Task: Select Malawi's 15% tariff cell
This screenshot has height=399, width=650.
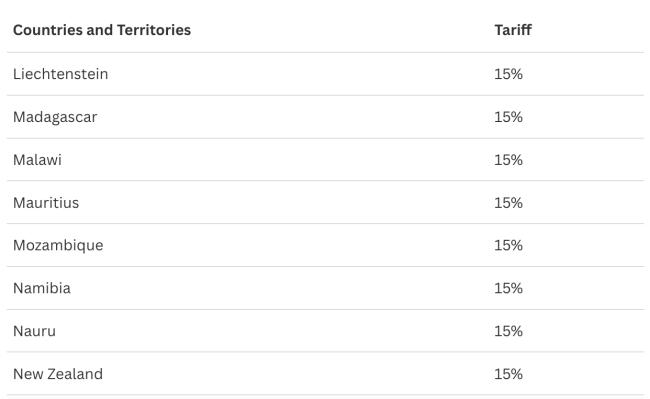Action: pyautogui.click(x=508, y=160)
